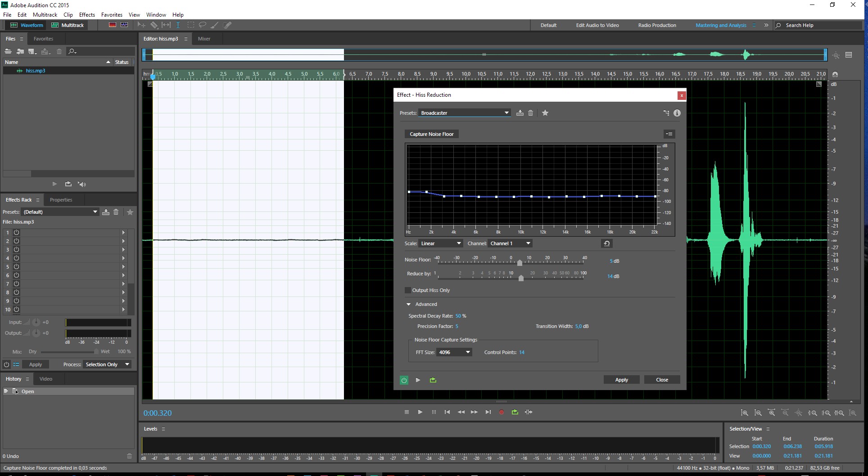Open the Effects menu
Image resolution: width=868 pixels, height=476 pixels.
(x=87, y=15)
